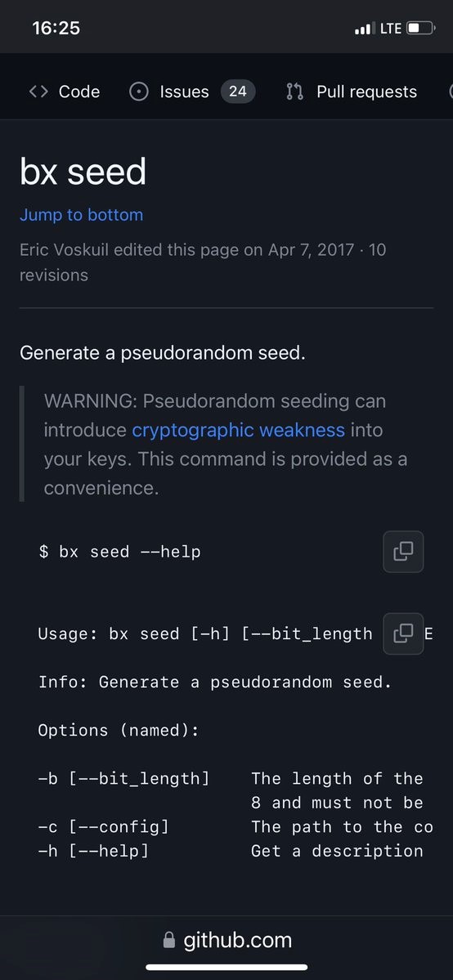Switch to the Issues tab
The height and width of the screenshot is (980, 453).
(191, 92)
